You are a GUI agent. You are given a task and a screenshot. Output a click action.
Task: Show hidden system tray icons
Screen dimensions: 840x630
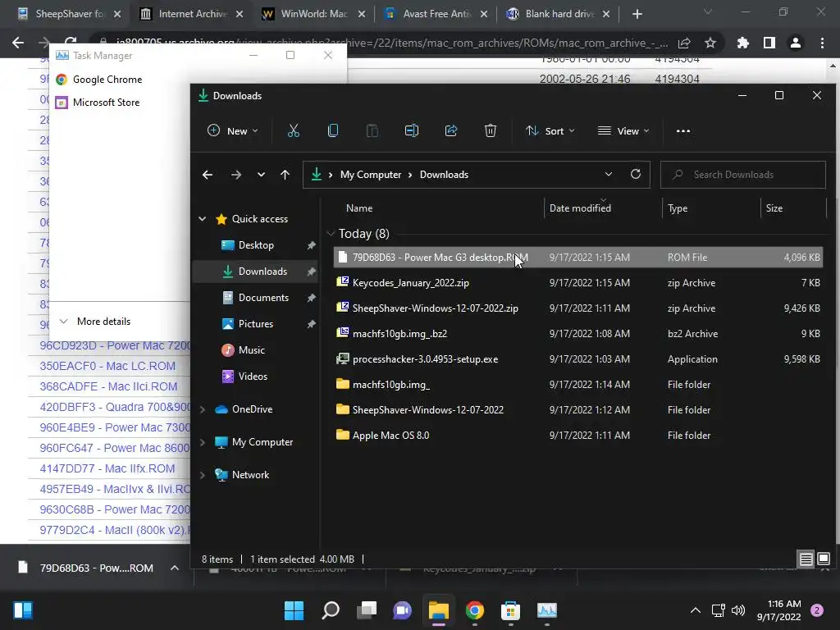696,610
